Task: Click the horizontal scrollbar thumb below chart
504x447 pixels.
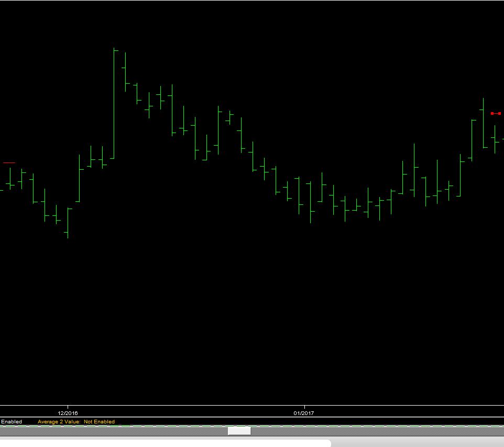Action: 239,431
